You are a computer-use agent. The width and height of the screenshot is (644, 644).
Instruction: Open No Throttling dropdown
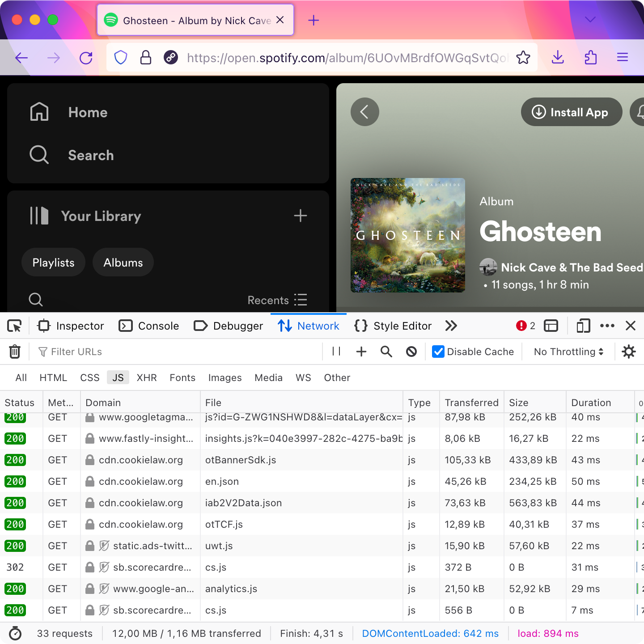click(568, 352)
